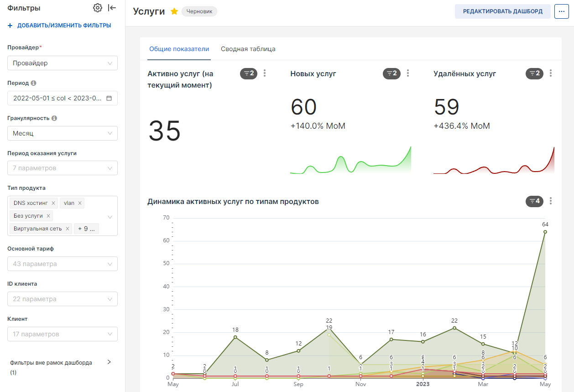574x392 pixels.
Task: Switch to the Сводная таблица tab
Action: [248, 49]
